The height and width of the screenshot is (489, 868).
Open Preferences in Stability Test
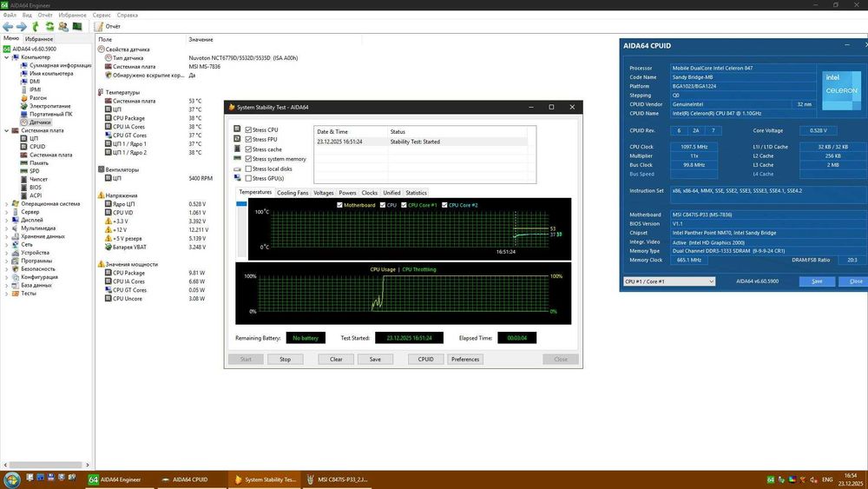point(465,359)
